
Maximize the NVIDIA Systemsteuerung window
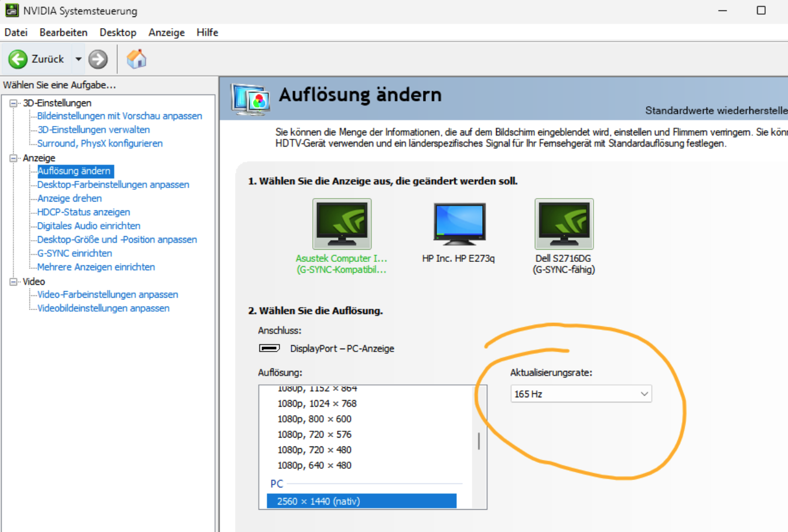761,11
